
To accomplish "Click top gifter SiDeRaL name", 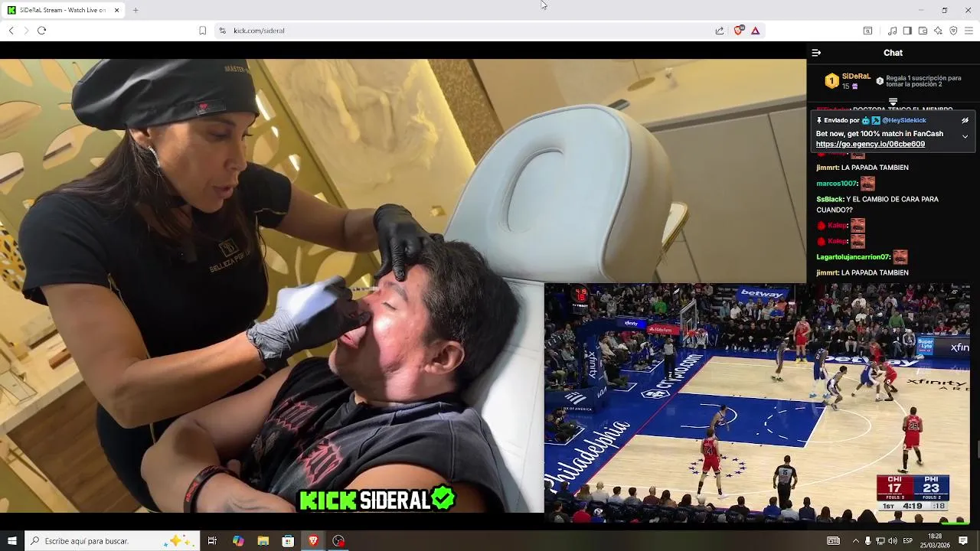I will pyautogui.click(x=856, y=77).
